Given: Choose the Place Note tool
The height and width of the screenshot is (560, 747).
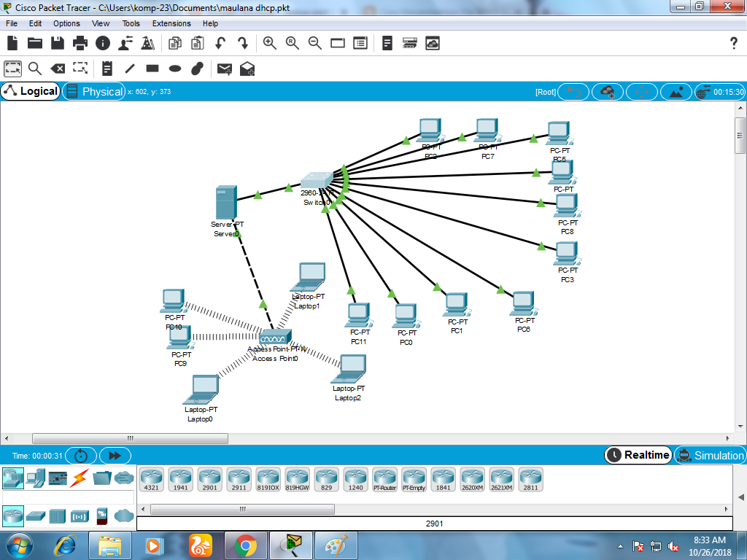Looking at the screenshot, I should click(x=107, y=69).
